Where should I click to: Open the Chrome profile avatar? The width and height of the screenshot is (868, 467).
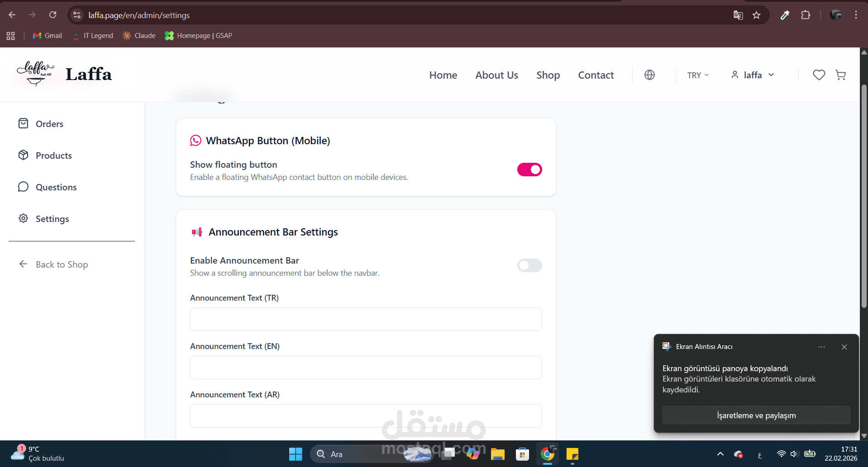[x=835, y=15]
